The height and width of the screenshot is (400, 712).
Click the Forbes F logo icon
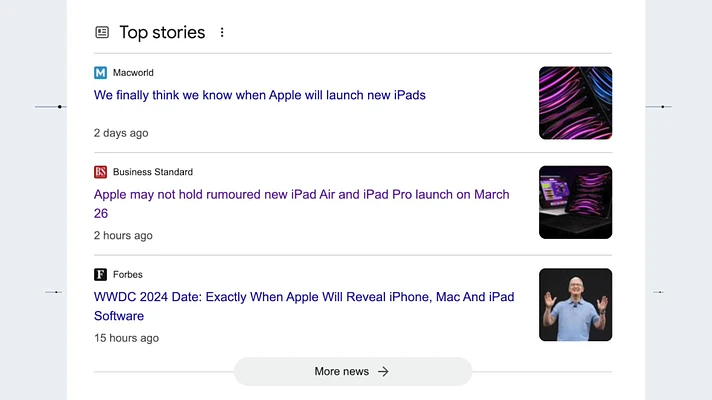[100, 275]
